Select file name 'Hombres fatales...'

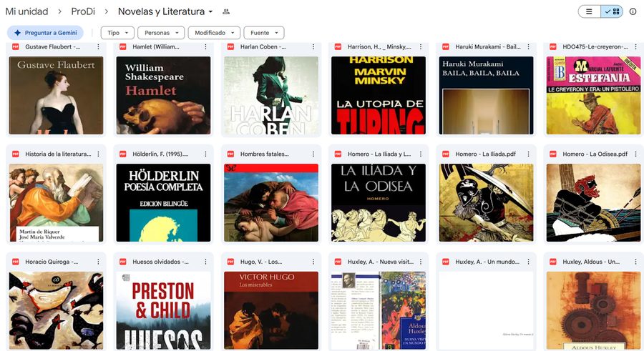pyautogui.click(x=265, y=154)
